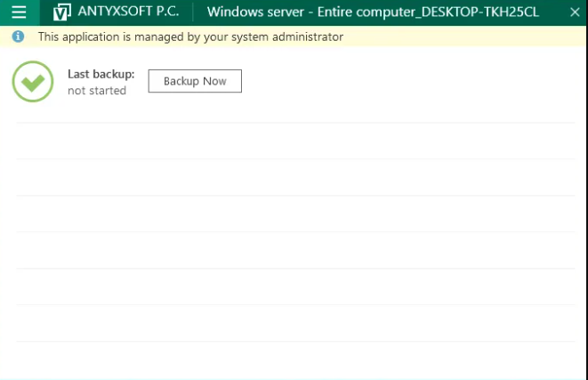Select the fourth empty backup history row
Screen dimensions: 588x380
click(x=295, y=250)
